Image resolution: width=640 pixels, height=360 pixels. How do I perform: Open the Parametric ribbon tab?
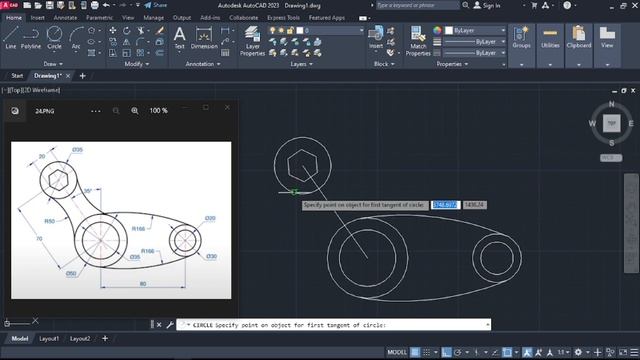pos(99,18)
